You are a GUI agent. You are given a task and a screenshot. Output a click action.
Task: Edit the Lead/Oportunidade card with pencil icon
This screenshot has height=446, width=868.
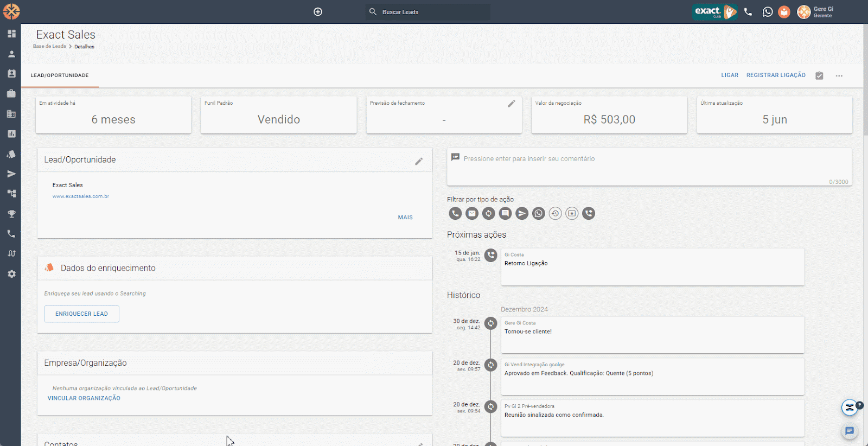[x=419, y=161]
